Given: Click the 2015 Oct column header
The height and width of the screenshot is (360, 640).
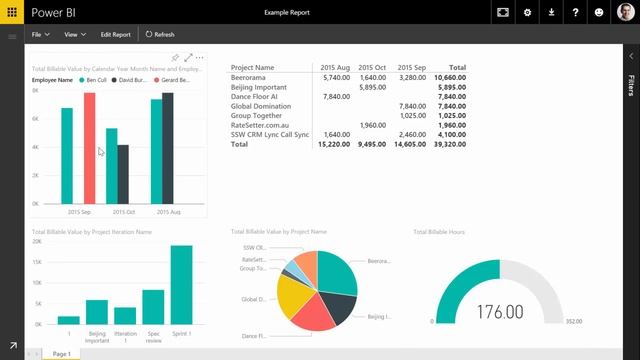Looking at the screenshot, I should click(x=372, y=67).
